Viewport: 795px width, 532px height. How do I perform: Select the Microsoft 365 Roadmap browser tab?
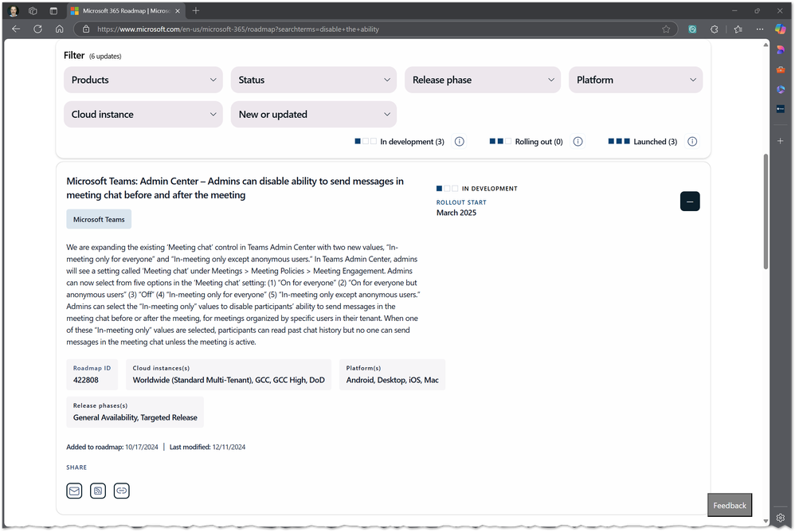pyautogui.click(x=125, y=10)
